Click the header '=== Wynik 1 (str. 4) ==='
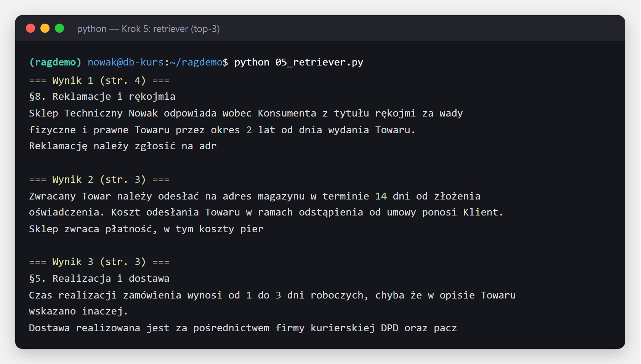 pyautogui.click(x=99, y=80)
